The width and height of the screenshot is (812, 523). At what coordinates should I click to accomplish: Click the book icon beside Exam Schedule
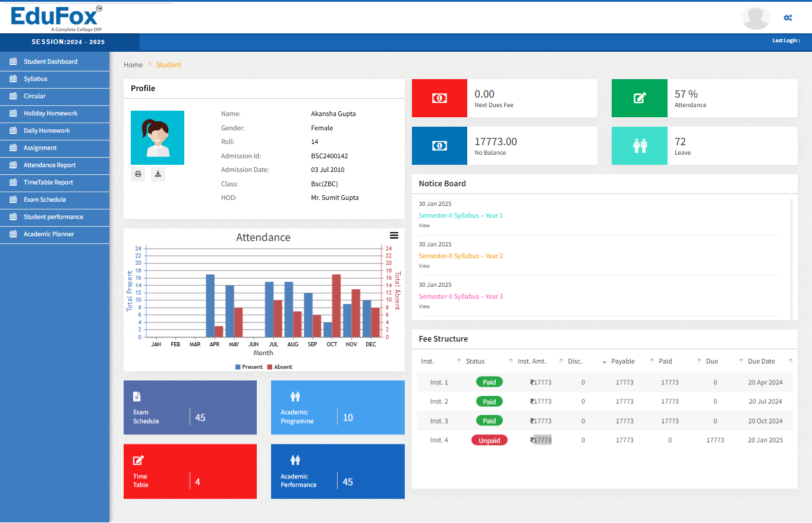point(13,199)
